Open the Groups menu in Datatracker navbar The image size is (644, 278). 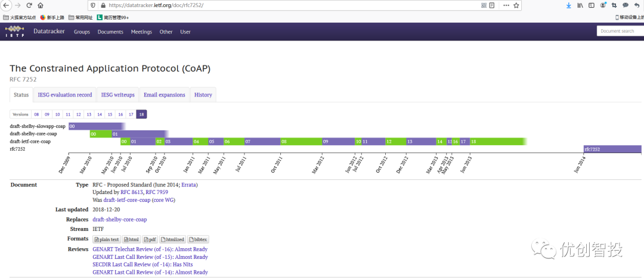point(82,32)
